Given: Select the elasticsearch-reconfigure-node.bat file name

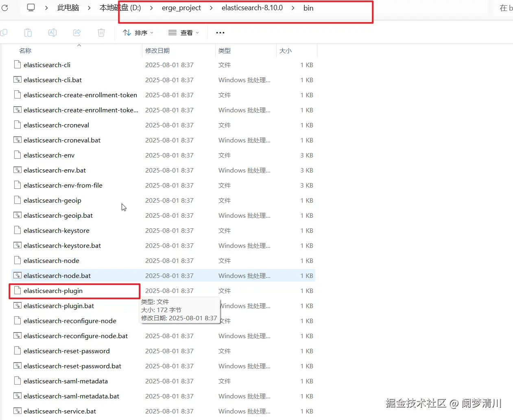Looking at the screenshot, I should pos(76,336).
